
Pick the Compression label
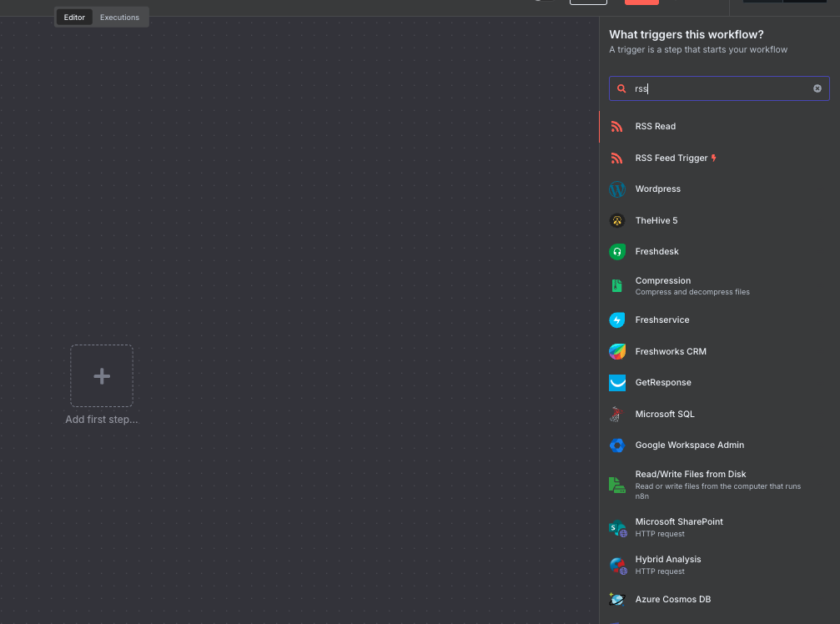(x=662, y=280)
